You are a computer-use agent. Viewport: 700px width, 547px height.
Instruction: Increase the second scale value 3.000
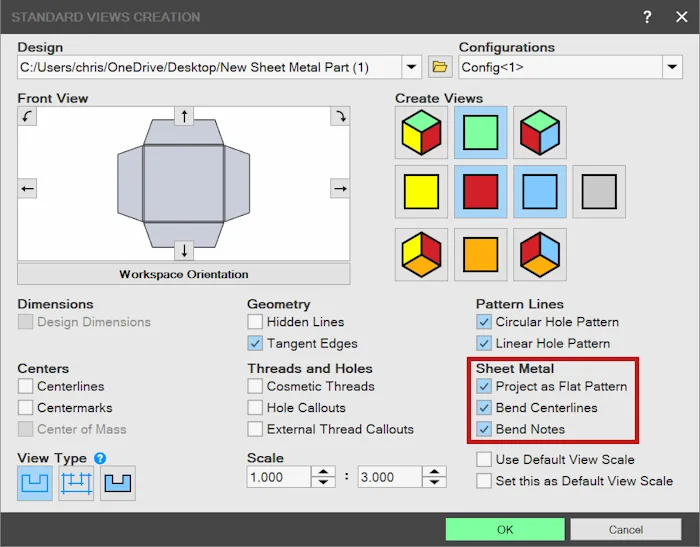tap(434, 472)
